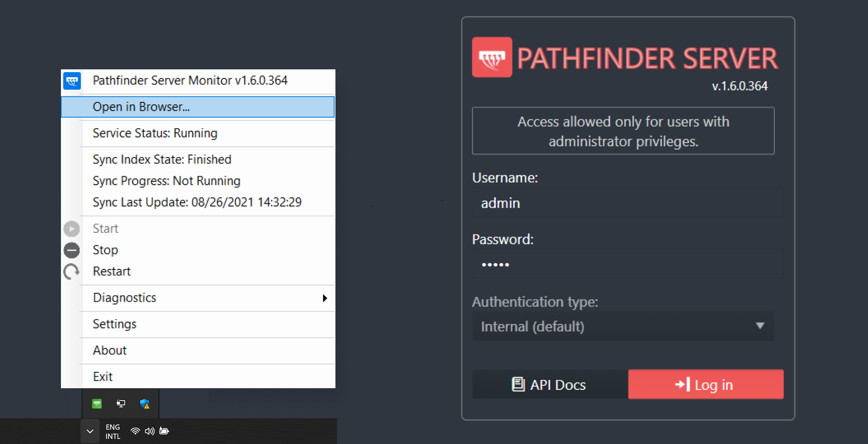Select Exit from the monitor menu
The image size is (868, 444).
pos(103,377)
